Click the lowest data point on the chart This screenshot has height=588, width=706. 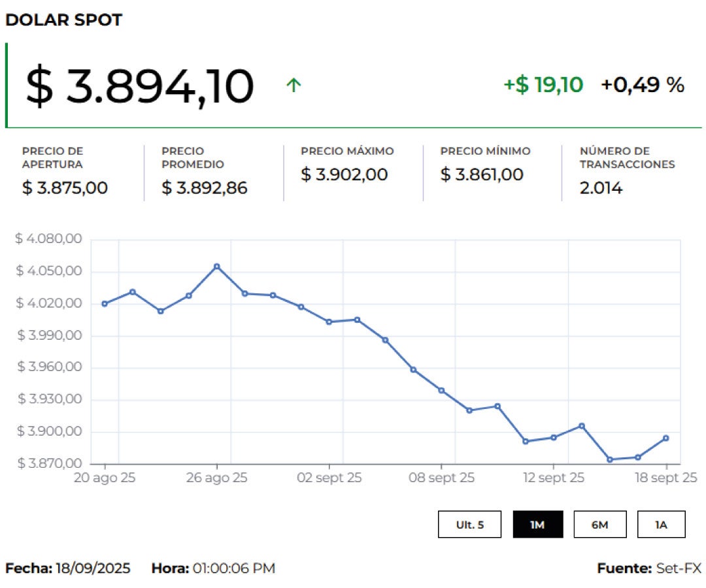(x=610, y=459)
